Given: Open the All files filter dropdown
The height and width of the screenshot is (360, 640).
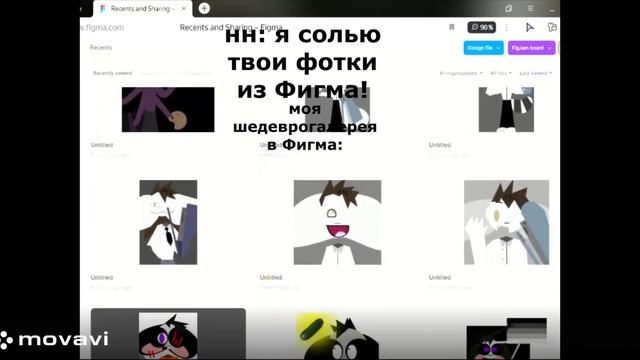Looking at the screenshot, I should [x=500, y=73].
